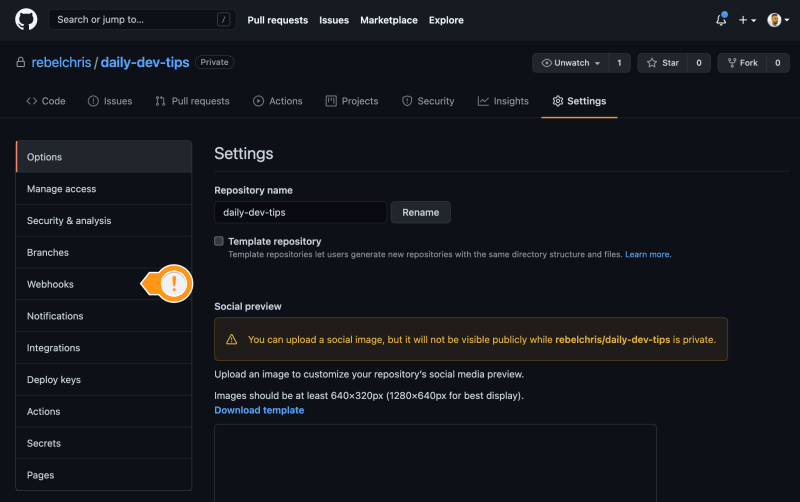Click the private repository lock icon
The width and height of the screenshot is (800, 502).
[20, 62]
